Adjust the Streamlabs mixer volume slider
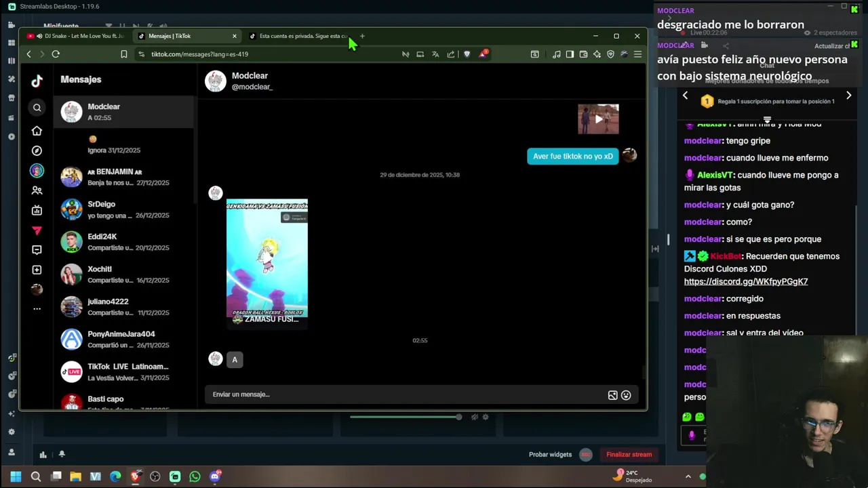 406,417
